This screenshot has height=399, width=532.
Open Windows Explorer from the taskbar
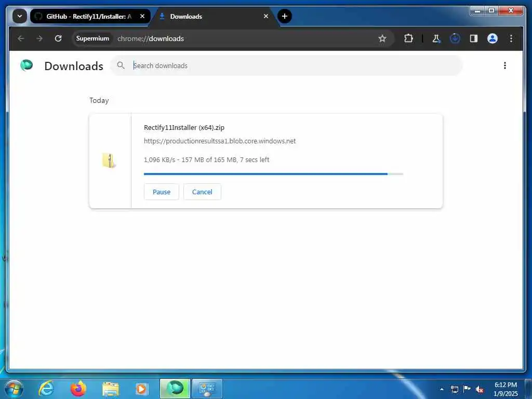pyautogui.click(x=111, y=389)
